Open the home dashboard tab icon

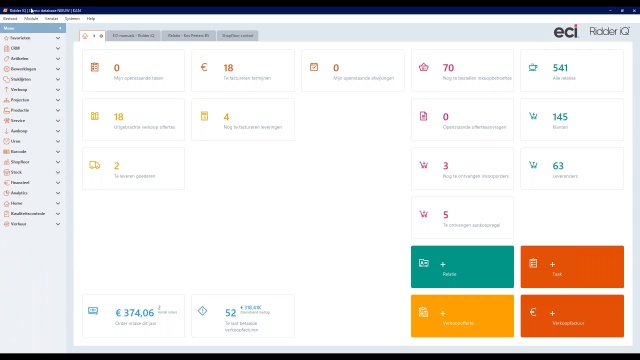[85, 36]
